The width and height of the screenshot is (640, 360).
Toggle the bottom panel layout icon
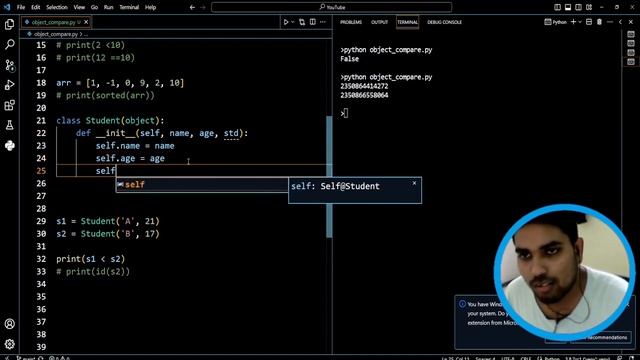(x=568, y=7)
